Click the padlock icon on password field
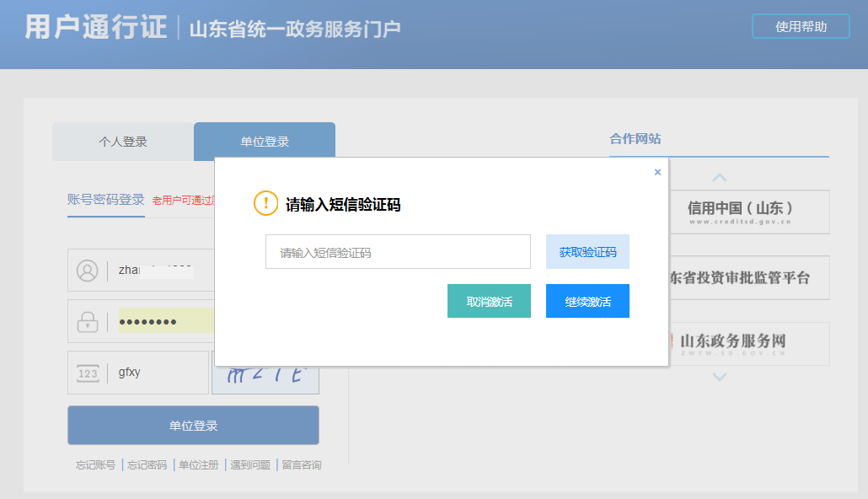This screenshot has height=499, width=868. click(88, 321)
